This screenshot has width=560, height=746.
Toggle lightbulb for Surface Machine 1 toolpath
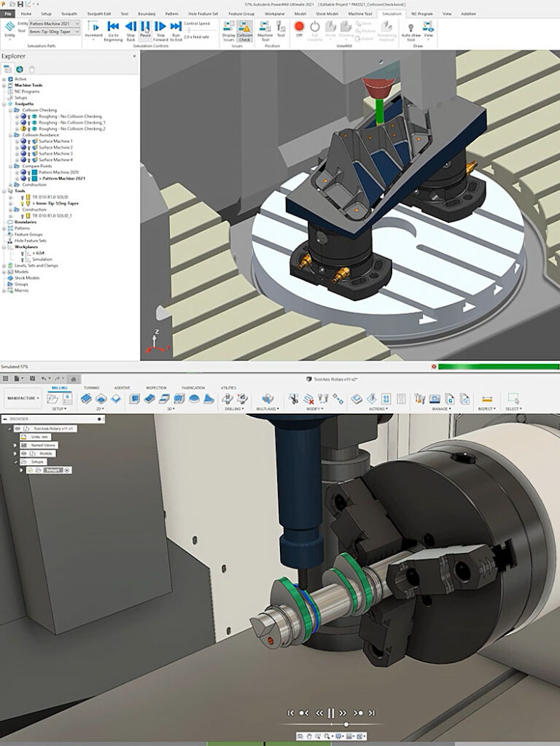tap(28, 141)
